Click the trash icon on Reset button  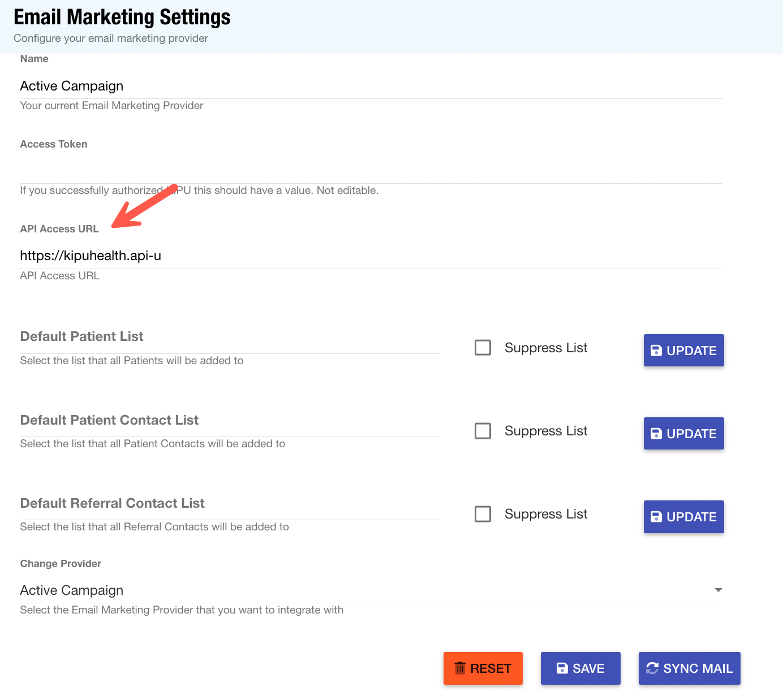click(x=460, y=668)
